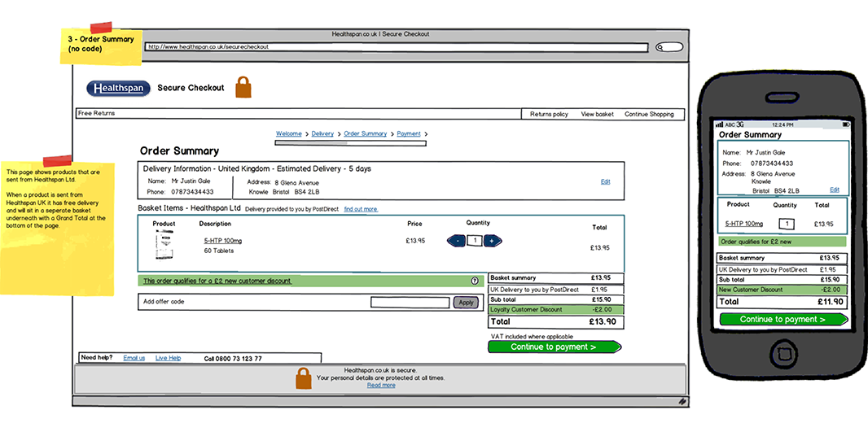Click the browser search pill icon
868x445 pixels.
tap(669, 47)
